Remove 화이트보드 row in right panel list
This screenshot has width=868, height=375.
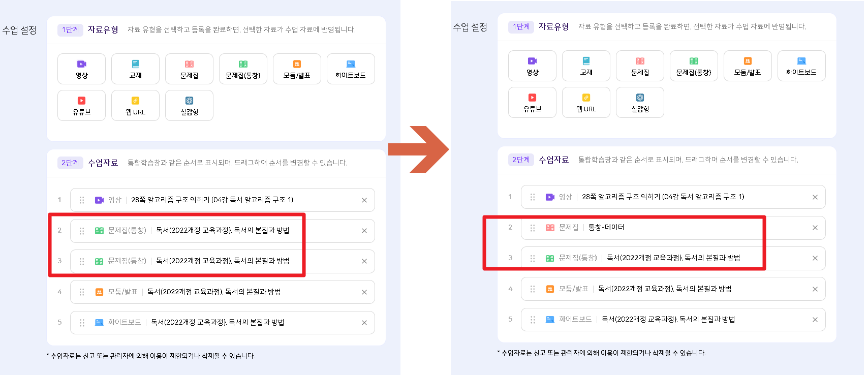click(815, 320)
